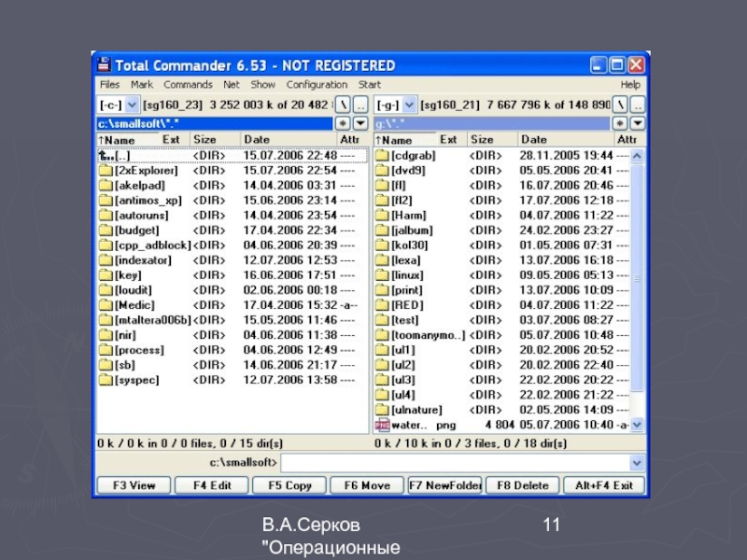Viewport: 747px width, 560px height.
Task: Click the right panel vertical scrollbar
Action: point(637,280)
